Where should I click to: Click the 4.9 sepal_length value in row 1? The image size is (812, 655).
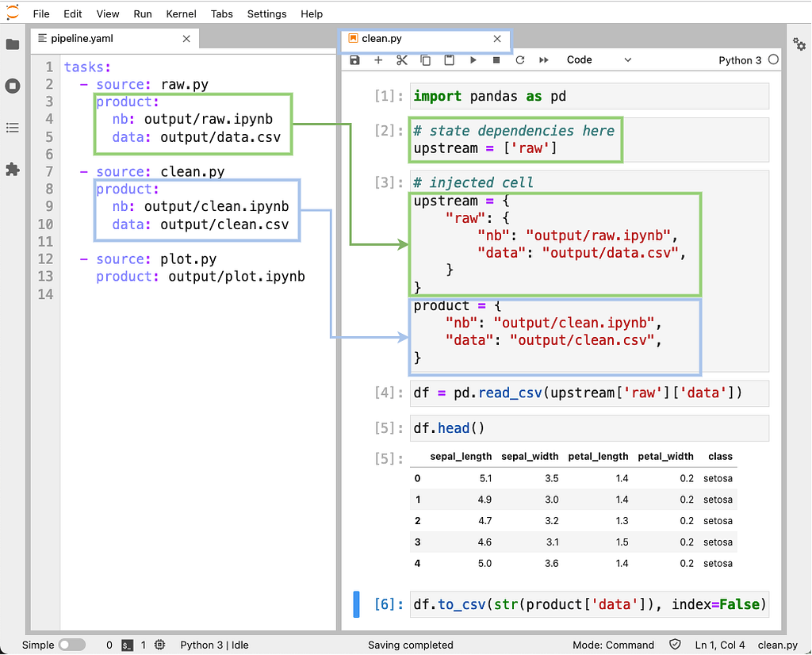point(485,500)
